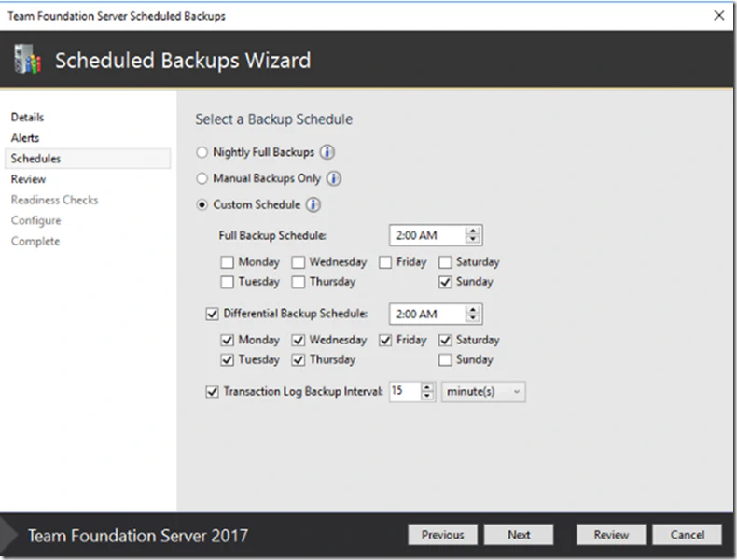737x560 pixels.
Task: Disable the Differential Backup Schedule checkbox
Action: [212, 314]
